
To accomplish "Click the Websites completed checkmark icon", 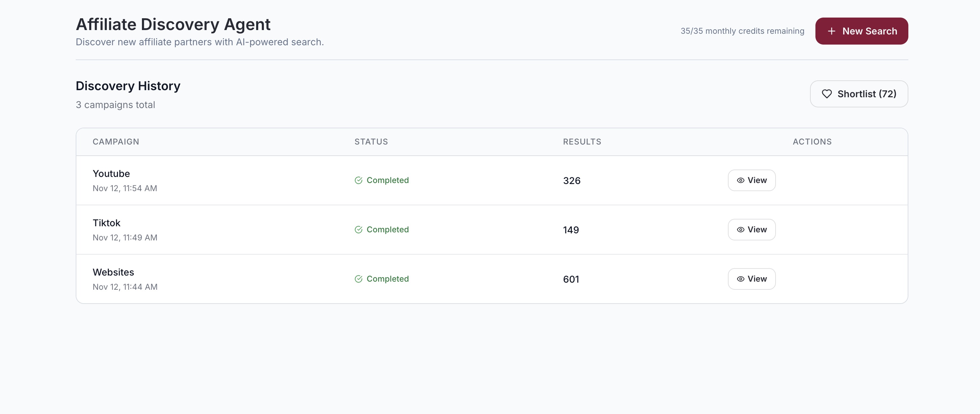I will pyautogui.click(x=358, y=279).
